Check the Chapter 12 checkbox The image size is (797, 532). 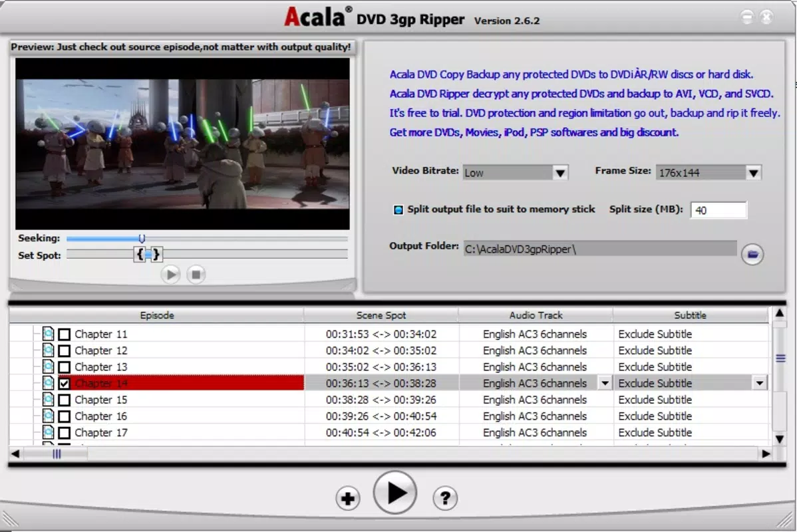point(64,350)
